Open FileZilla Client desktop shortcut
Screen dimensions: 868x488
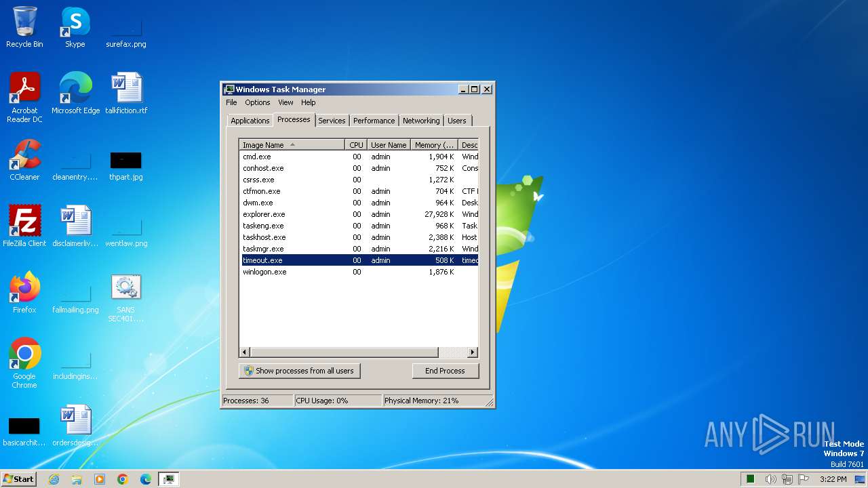point(24,226)
